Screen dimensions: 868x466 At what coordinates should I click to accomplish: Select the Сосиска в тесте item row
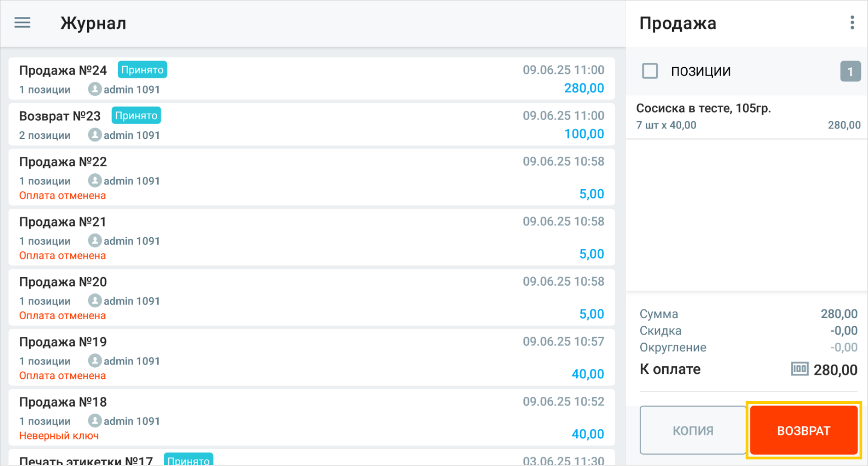coord(747,117)
